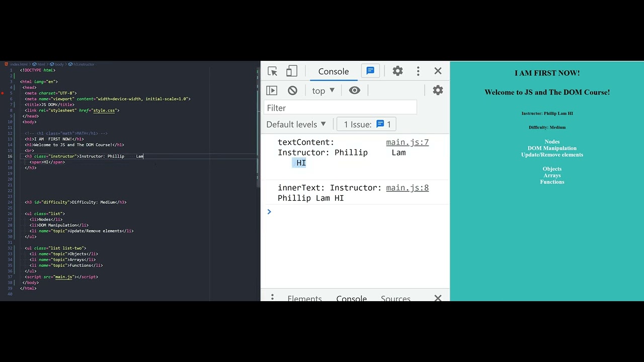Viewport: 644px width, 362px height.
Task: Create a live expression with eye icon
Action: point(355,90)
